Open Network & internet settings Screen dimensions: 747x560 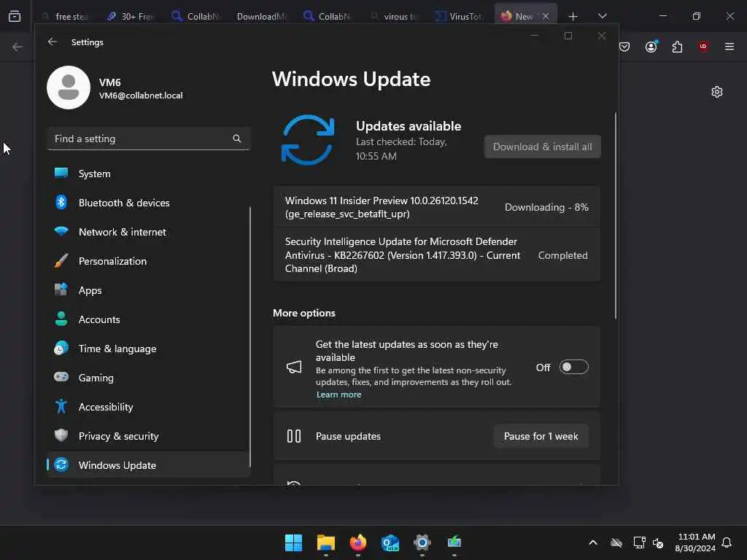149,232
